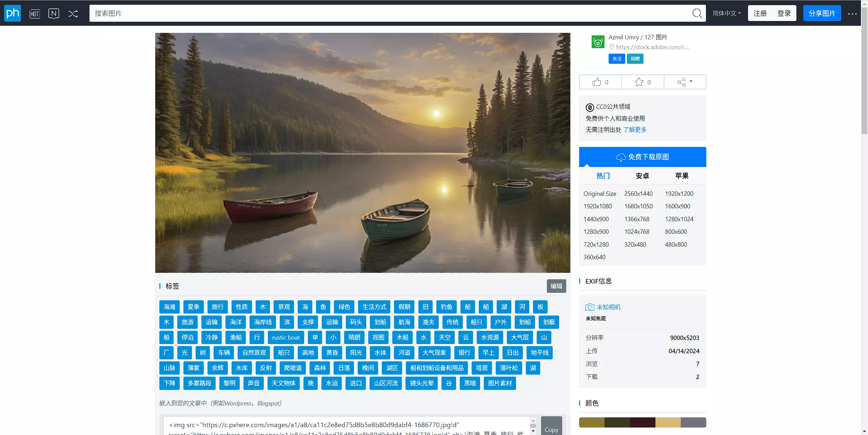The image size is (868, 435).
Task: Switch to the 苹果 sizes tab
Action: [x=682, y=176]
